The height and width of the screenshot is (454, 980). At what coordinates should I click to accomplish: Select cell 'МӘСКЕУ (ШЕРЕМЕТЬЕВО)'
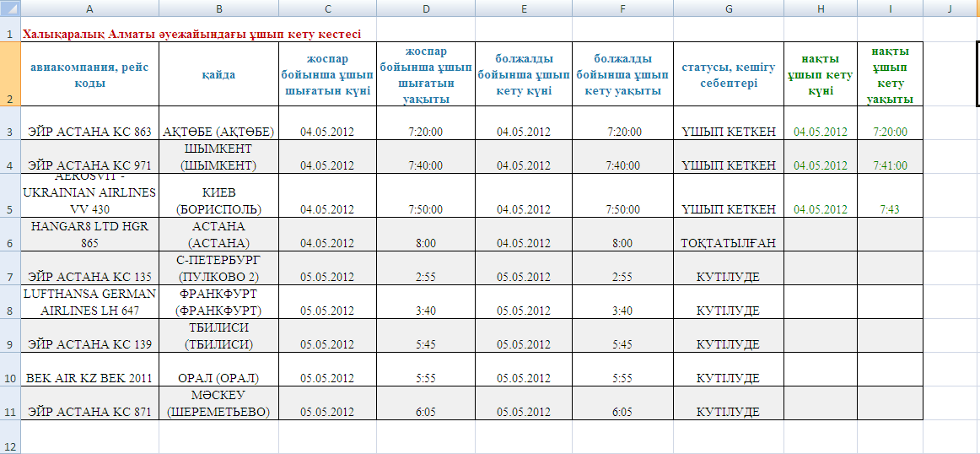point(218,403)
